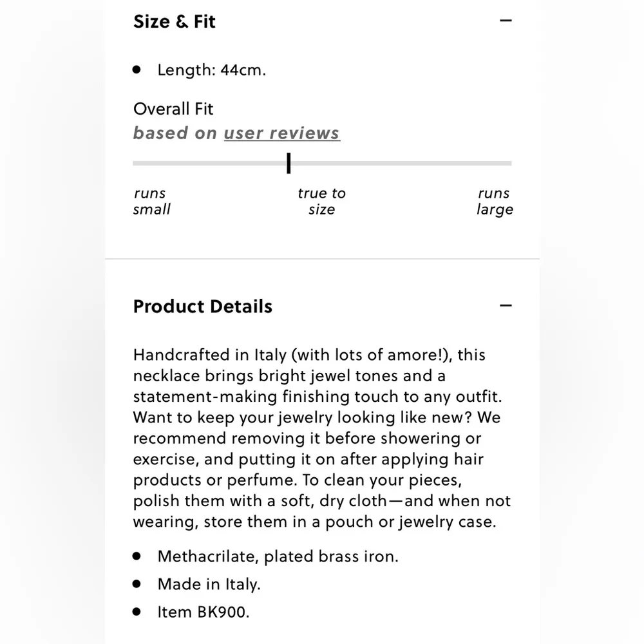Select the "runs small" fit label
This screenshot has width=644, height=644.
coord(151,201)
